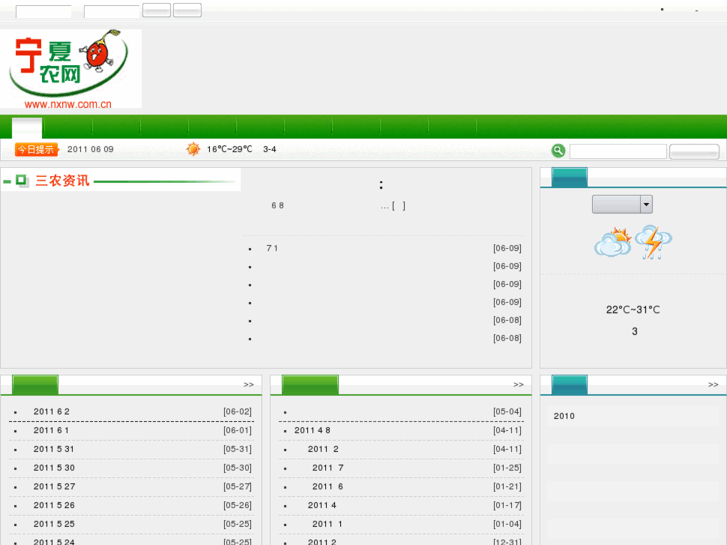Select the green tab above the 2011 6 2 list
Screen dimensions: 727x545
35,385
